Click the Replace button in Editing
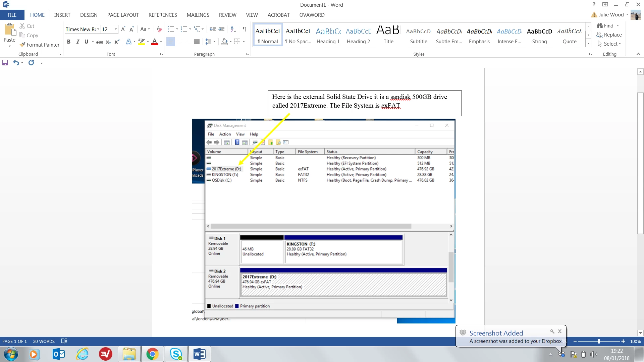Image resolution: width=644 pixels, height=362 pixels. click(x=609, y=35)
